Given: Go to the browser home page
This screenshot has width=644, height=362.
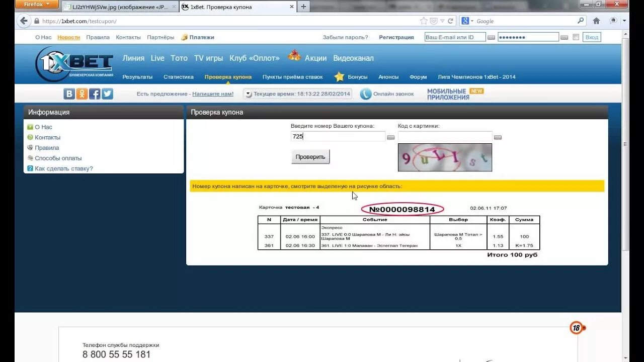Looking at the screenshot, I should click(x=596, y=21).
